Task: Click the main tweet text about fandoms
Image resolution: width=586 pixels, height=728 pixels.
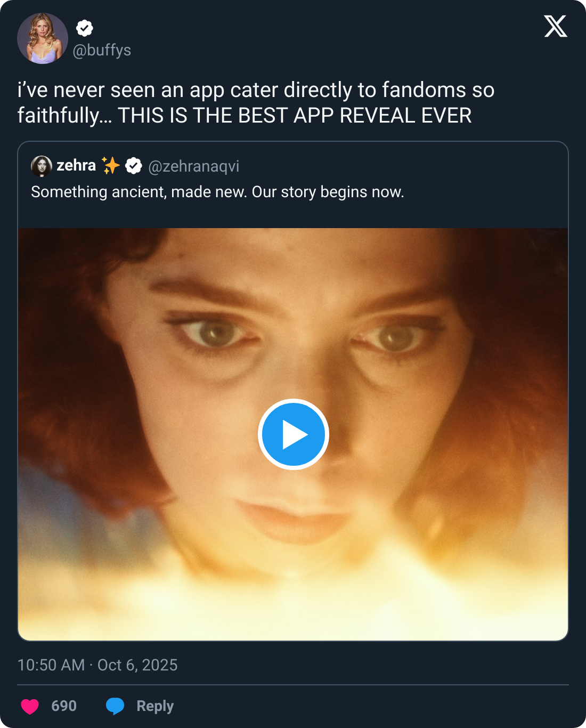Action: click(256, 103)
